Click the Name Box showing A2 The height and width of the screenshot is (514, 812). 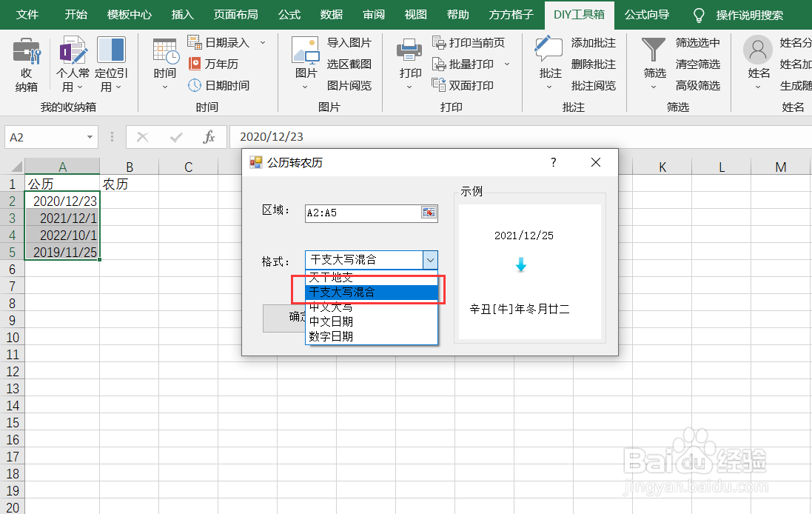[44, 137]
